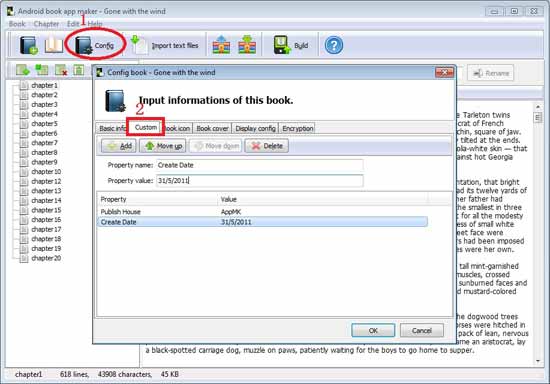Open the Help menu
Image resolution: width=550 pixels, height=384 pixels.
[x=95, y=24]
